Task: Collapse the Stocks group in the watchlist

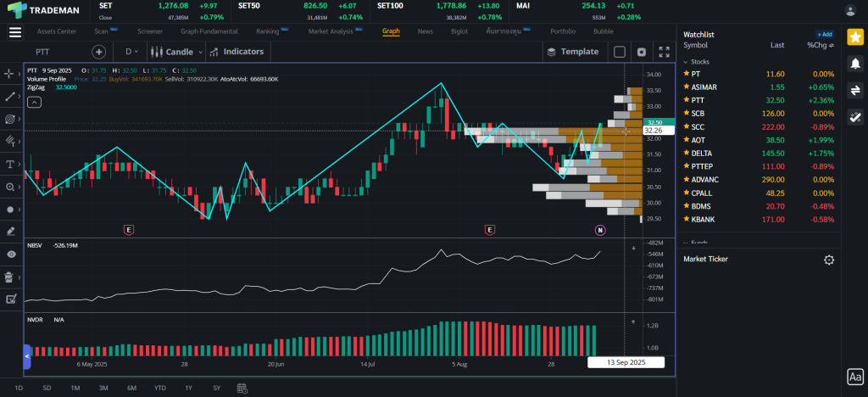Action: 687,62
